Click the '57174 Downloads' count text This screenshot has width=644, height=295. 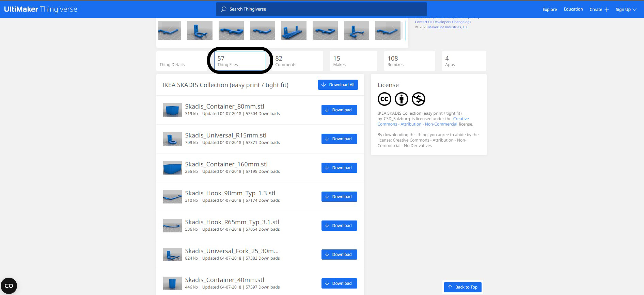click(263, 200)
